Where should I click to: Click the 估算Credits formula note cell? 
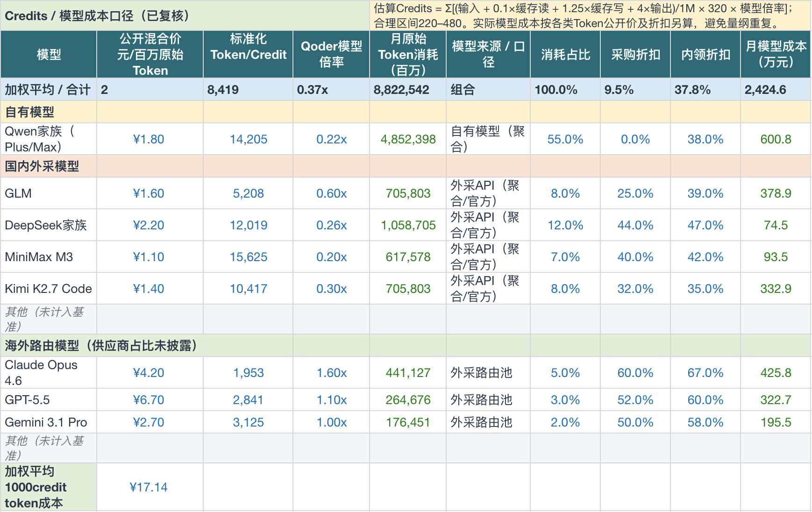pyautogui.click(x=590, y=16)
